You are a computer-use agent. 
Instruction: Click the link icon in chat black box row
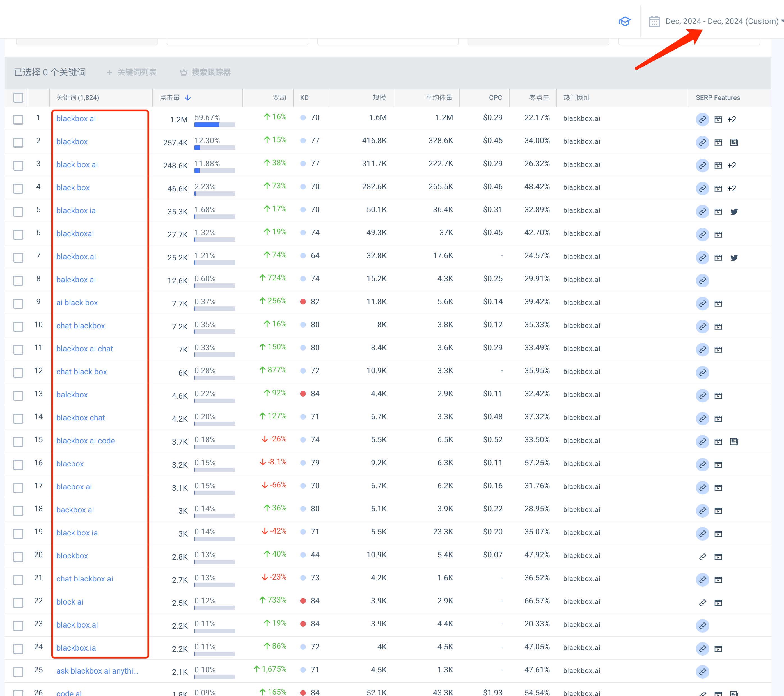pos(702,372)
